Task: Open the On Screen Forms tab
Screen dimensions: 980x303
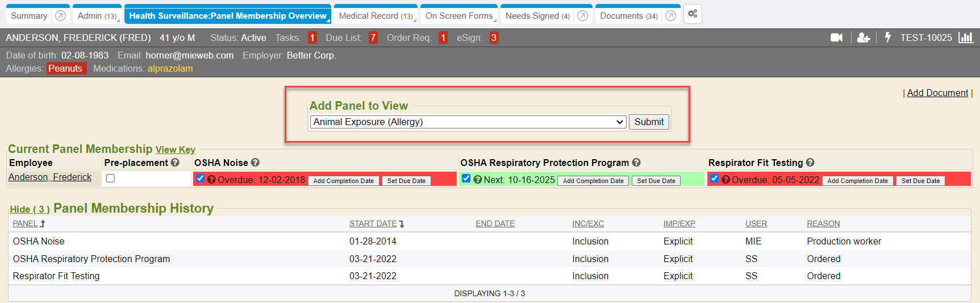Action: coord(458,16)
